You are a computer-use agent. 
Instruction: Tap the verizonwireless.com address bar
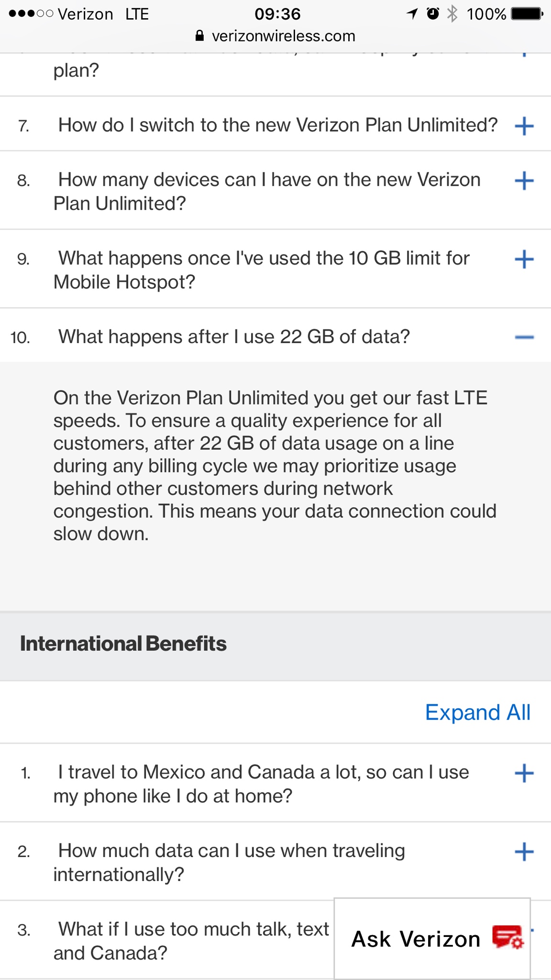(283, 36)
